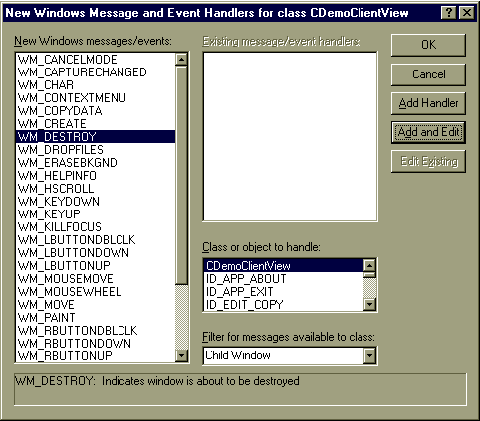Select WM_LBUTTONDBLCLK message
The height and width of the screenshot is (421, 480).
[x=95, y=240]
